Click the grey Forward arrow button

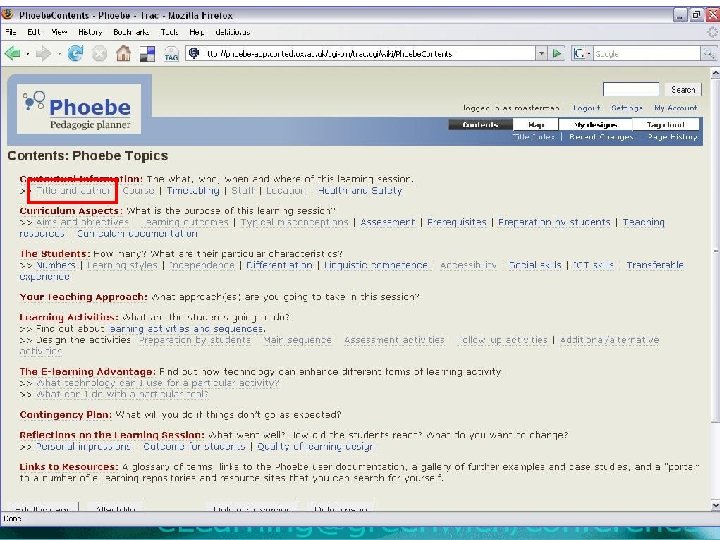[x=43, y=54]
